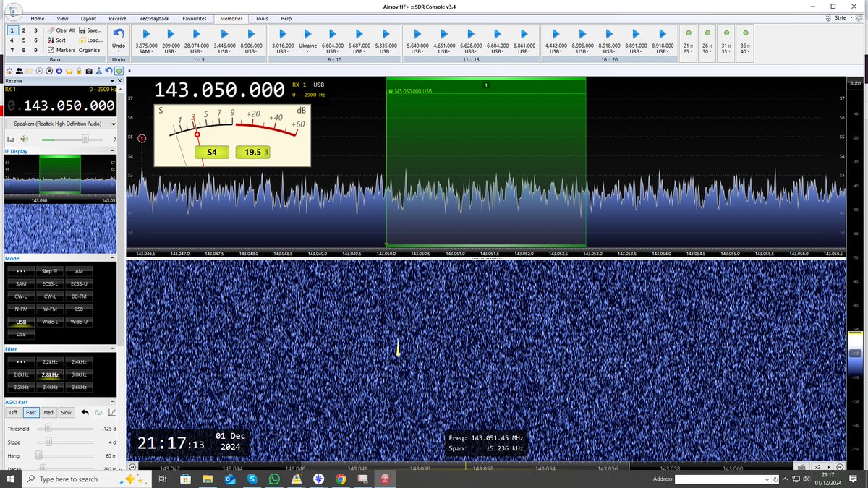Click the home icon in quick toolbar
Viewport: 868px width, 488px height.
coord(9,71)
